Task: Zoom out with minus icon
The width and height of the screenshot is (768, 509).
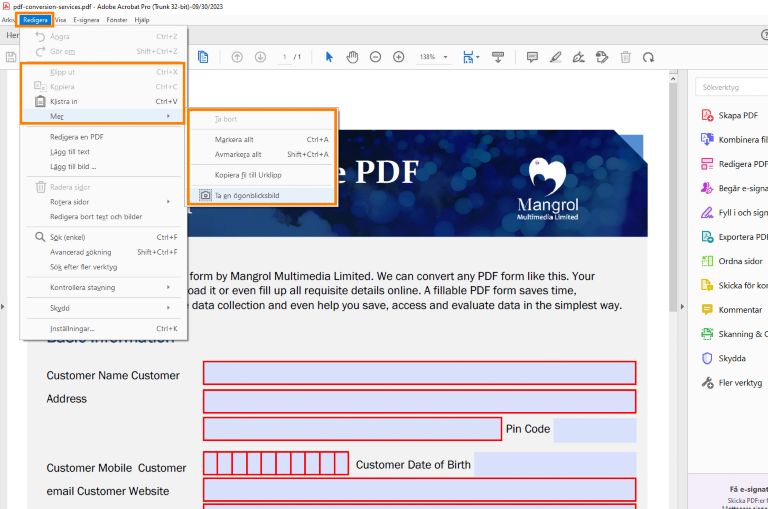Action: [x=376, y=57]
